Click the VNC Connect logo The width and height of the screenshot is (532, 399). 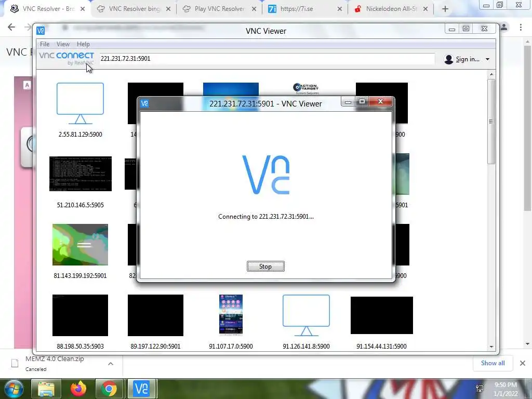coord(66,58)
